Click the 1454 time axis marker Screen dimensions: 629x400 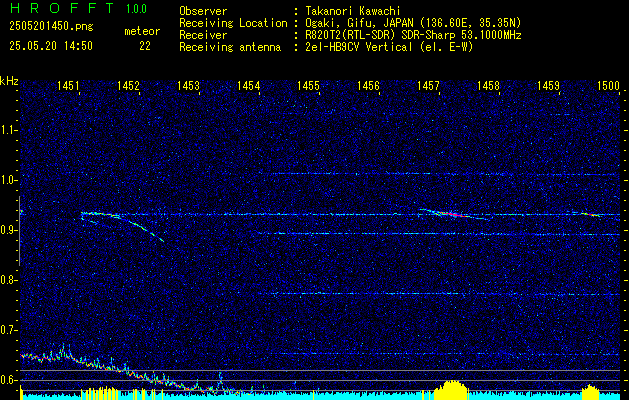tap(248, 85)
